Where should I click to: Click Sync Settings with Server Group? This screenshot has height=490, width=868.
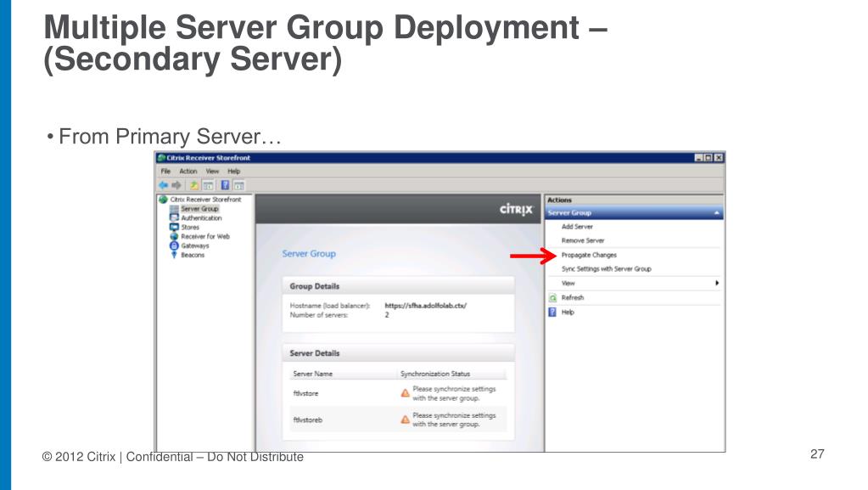(606, 269)
